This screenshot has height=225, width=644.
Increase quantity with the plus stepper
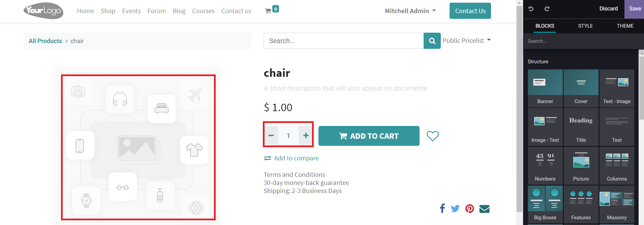coord(305,135)
